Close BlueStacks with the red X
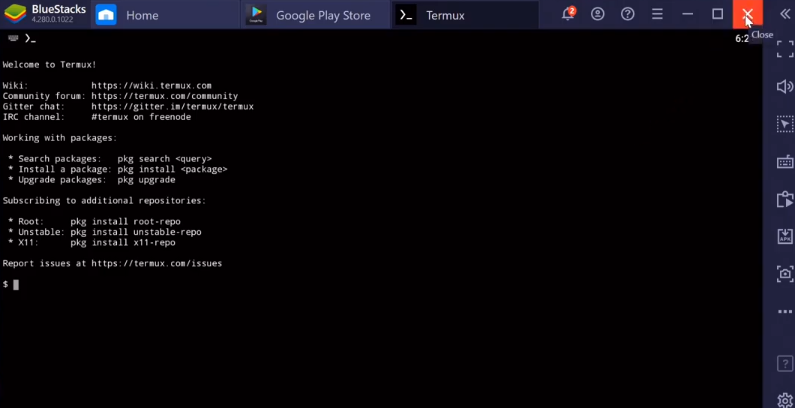 (747, 14)
